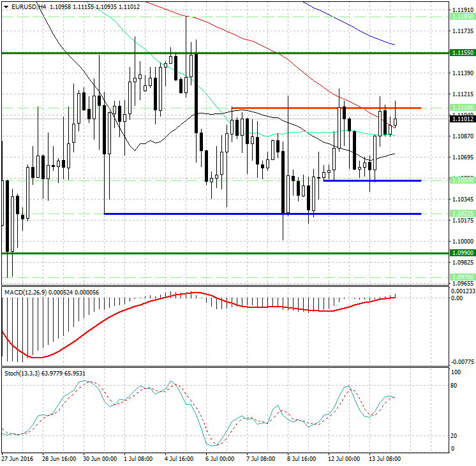Click the 27 Jun 2016 date label
The image size is (476, 466).
coord(18,458)
